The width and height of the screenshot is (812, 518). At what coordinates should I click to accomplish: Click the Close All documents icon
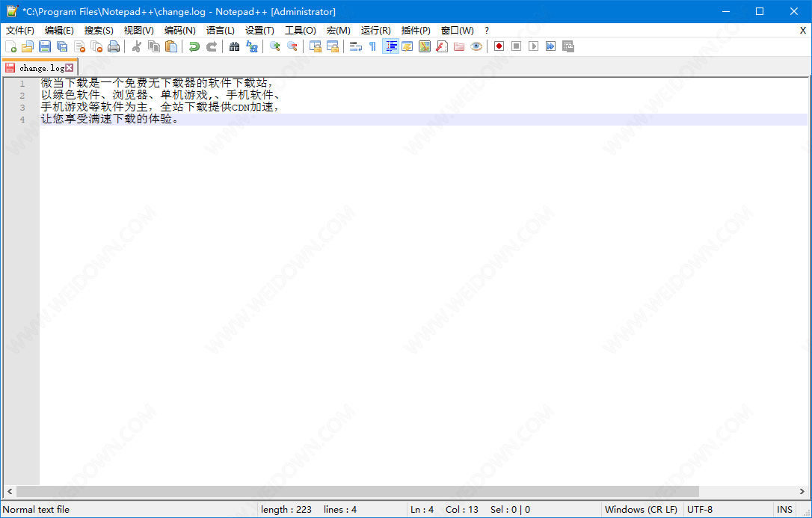tap(96, 46)
